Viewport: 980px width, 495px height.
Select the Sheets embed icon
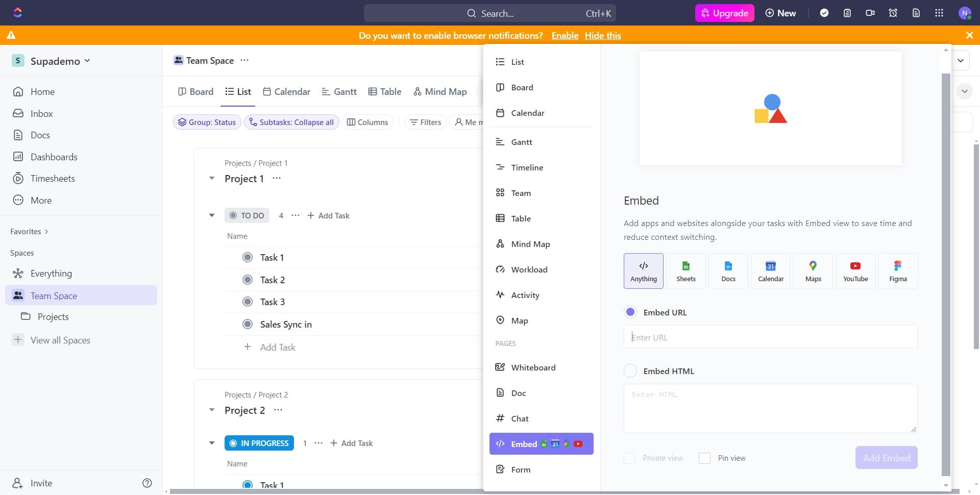685,271
